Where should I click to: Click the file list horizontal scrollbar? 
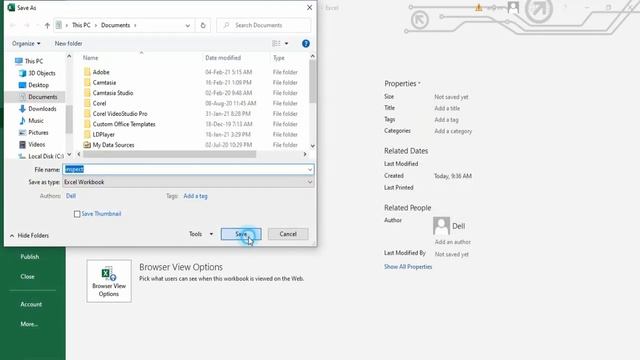coord(169,154)
